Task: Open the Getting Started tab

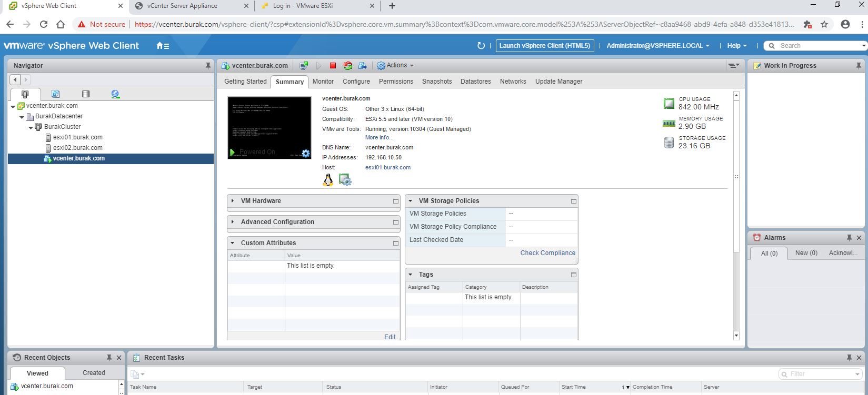Action: click(245, 82)
